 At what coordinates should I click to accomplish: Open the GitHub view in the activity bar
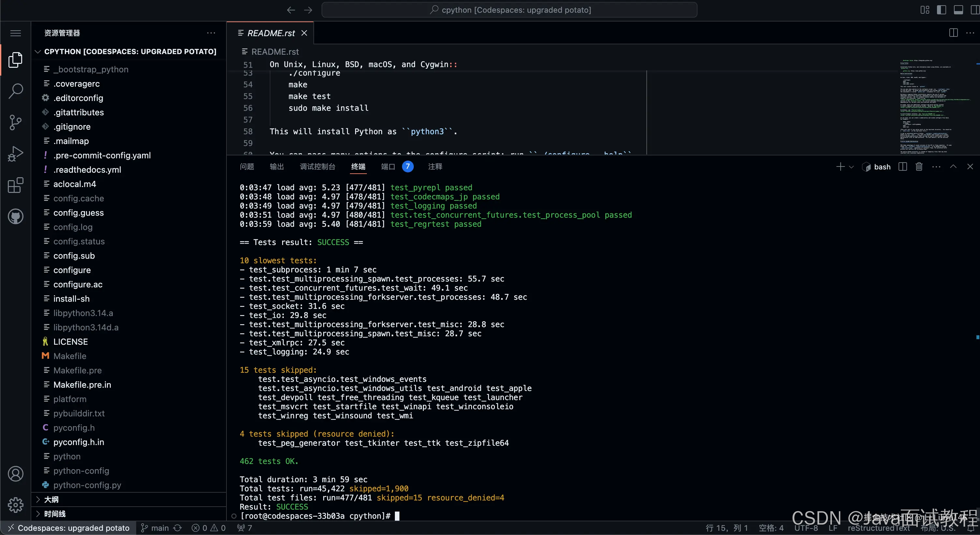pos(16,217)
